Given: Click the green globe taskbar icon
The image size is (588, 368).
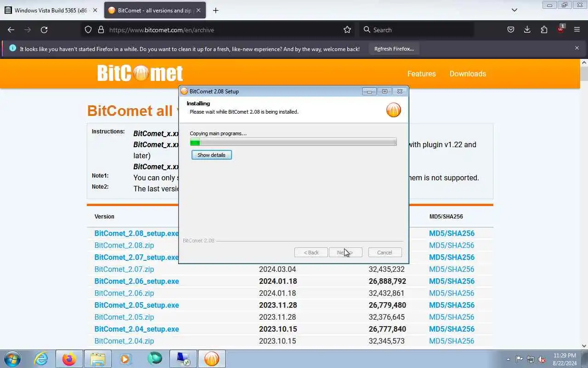Looking at the screenshot, I should 155,359.
